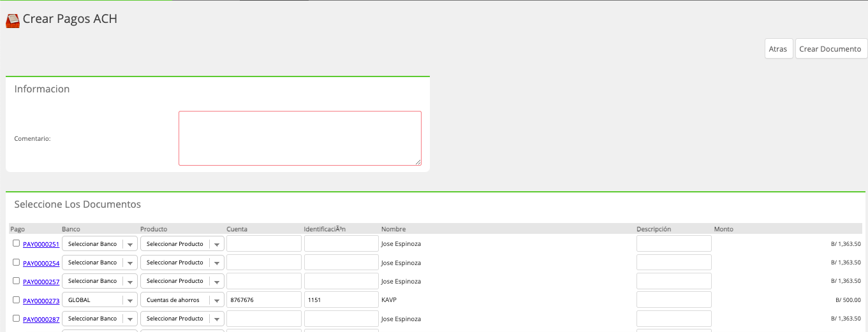Check the box for PAY0000254

pos(17,261)
